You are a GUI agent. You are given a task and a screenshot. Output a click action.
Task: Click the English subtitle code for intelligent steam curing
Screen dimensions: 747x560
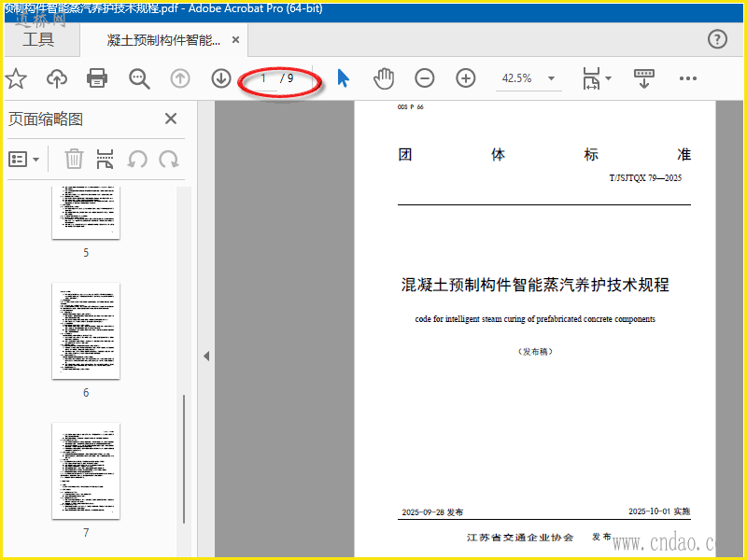point(535,319)
